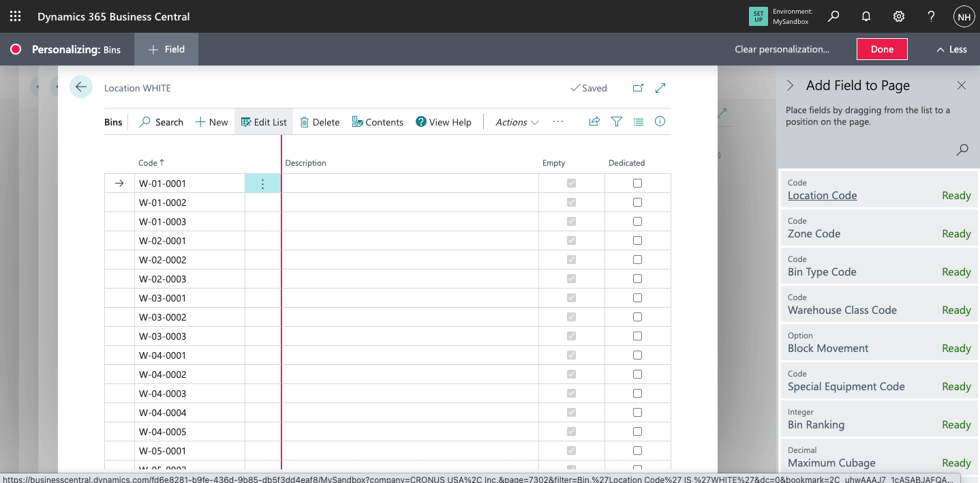980x483 pixels.
Task: Select bin code W-04-0005 cell
Action: 189,432
